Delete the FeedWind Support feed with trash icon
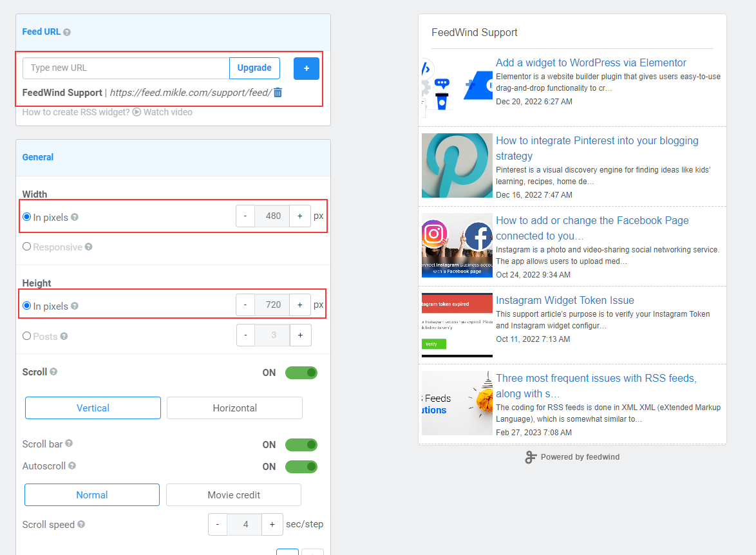The width and height of the screenshot is (756, 555). (x=278, y=92)
